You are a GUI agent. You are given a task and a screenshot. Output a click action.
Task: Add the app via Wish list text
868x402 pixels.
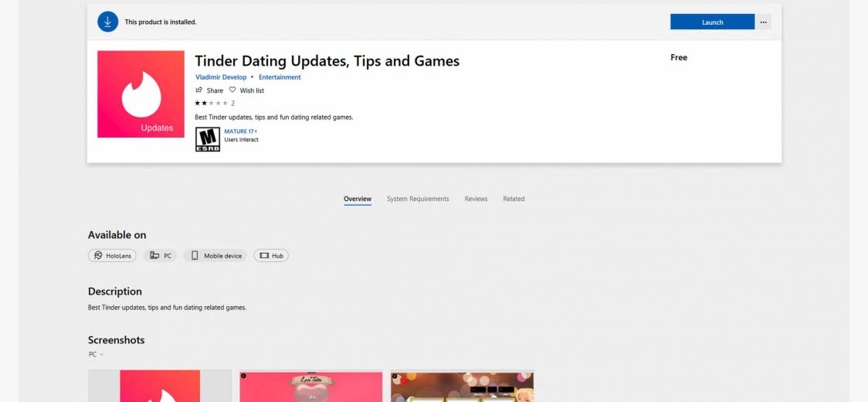[x=252, y=90]
